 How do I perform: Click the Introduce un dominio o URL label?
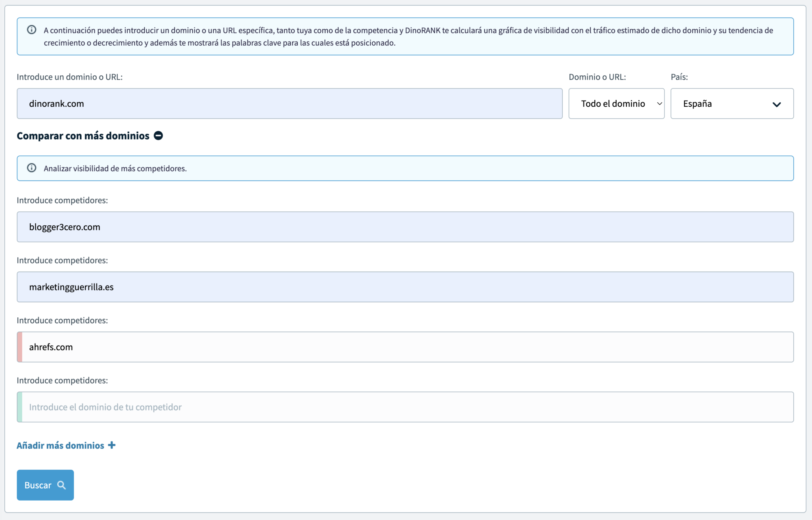(x=69, y=77)
